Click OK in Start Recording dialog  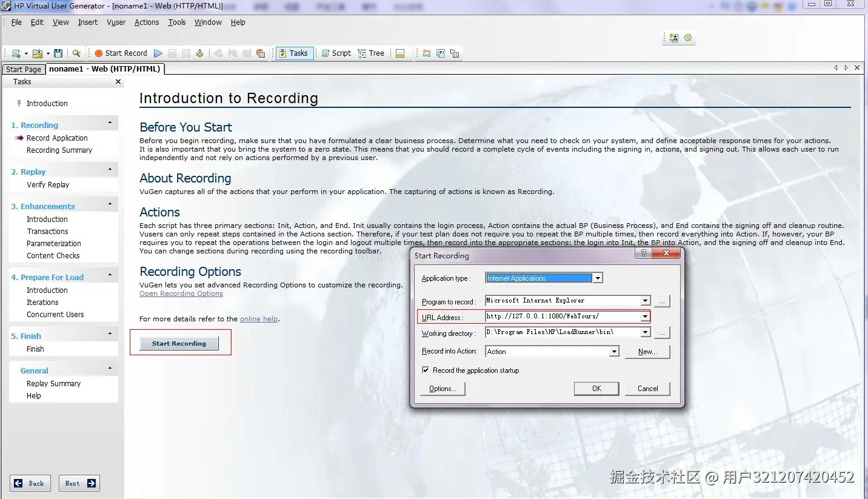[x=596, y=389]
